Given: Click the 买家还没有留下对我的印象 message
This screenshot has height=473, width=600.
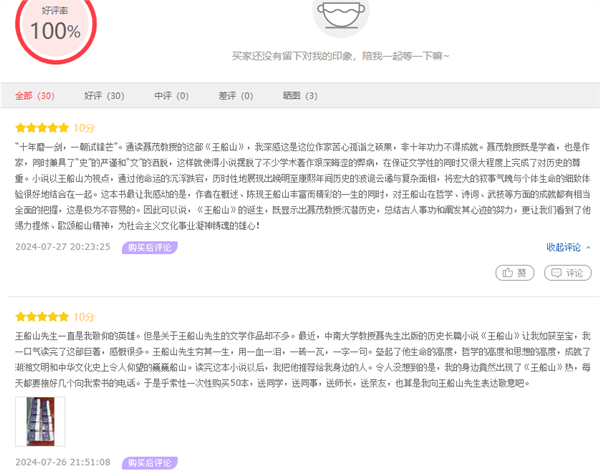Looking at the screenshot, I should tap(341, 56).
